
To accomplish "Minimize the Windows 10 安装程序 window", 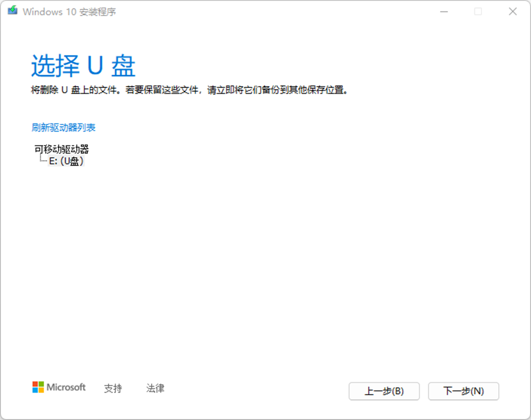I will pyautogui.click(x=444, y=12).
